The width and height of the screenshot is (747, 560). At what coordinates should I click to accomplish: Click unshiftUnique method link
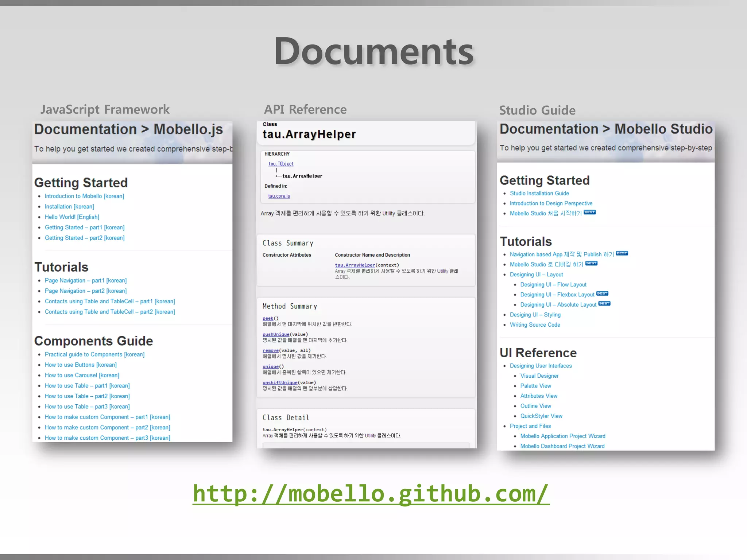[x=280, y=382]
